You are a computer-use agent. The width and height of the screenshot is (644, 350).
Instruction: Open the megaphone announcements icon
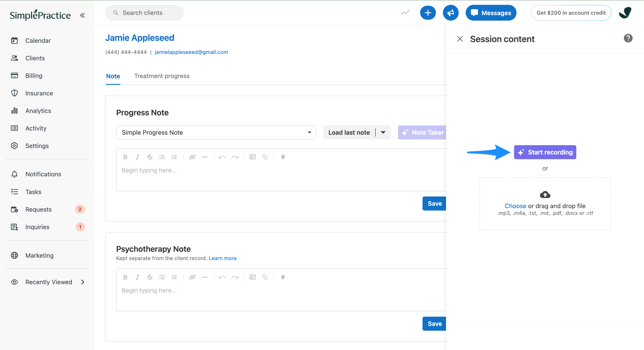point(451,13)
